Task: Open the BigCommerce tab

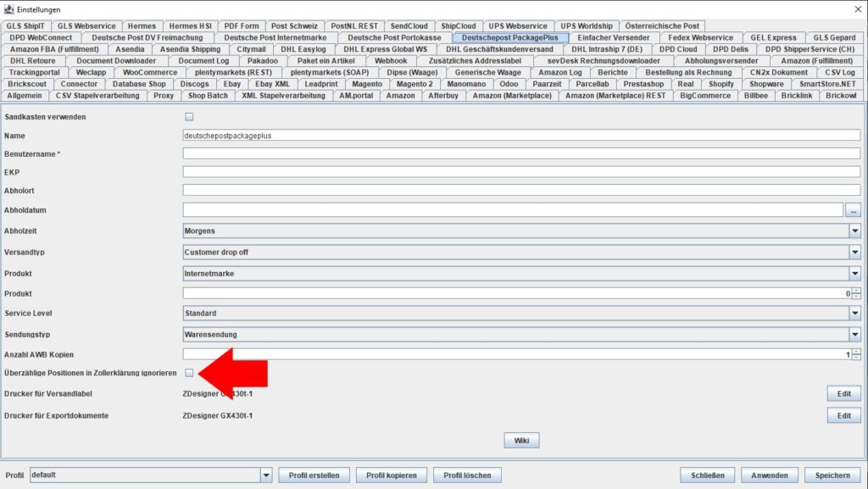Action: pos(705,96)
